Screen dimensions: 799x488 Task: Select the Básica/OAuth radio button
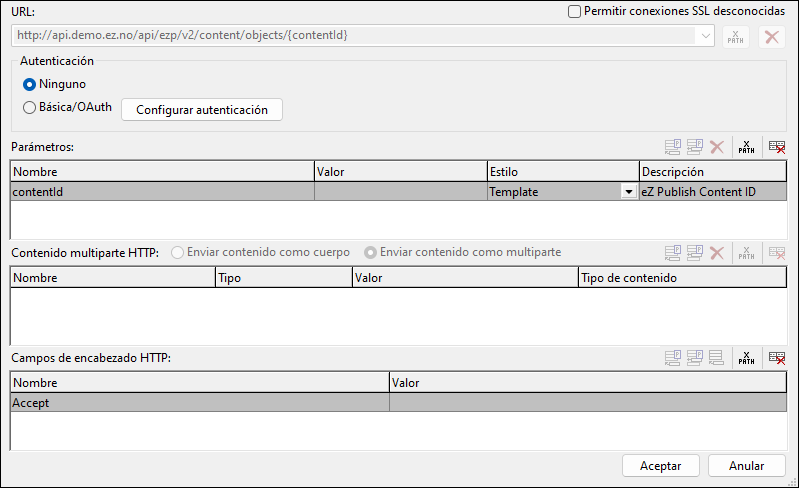point(29,107)
